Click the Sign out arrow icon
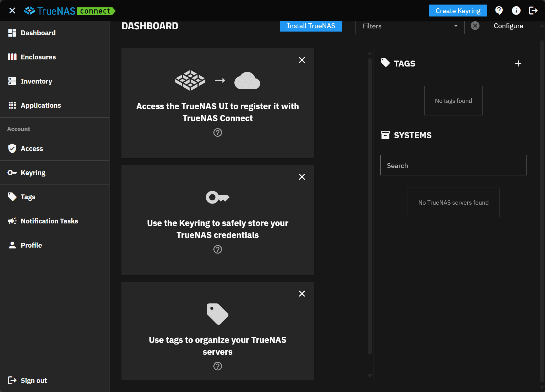Image resolution: width=545 pixels, height=392 pixels. (12, 380)
